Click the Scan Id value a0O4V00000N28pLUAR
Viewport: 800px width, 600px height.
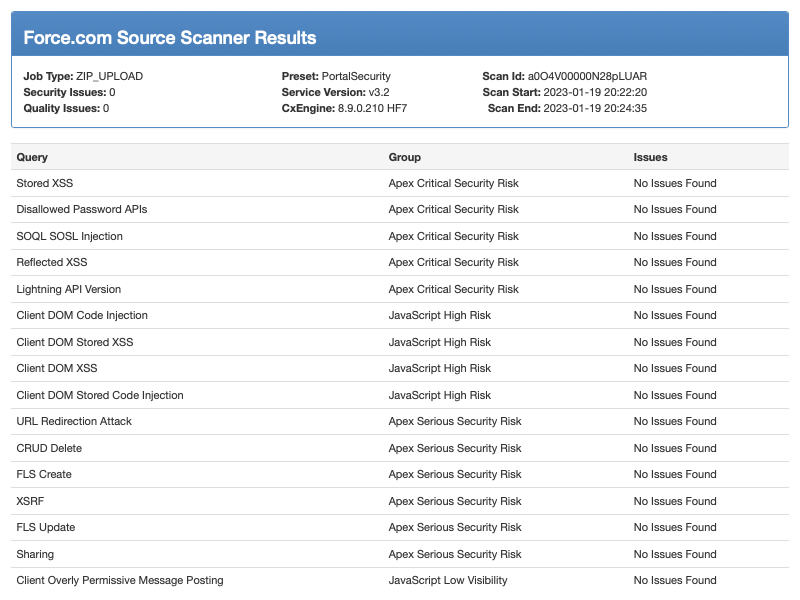click(587, 76)
